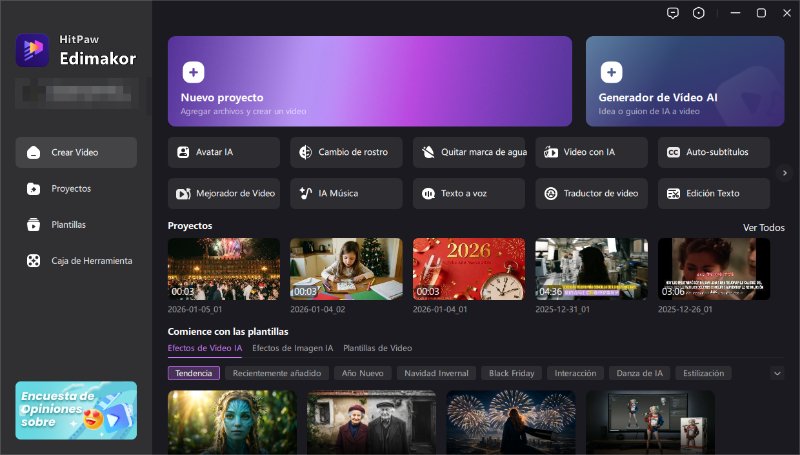Start the IA Música tool
800x455 pixels.
click(x=346, y=193)
